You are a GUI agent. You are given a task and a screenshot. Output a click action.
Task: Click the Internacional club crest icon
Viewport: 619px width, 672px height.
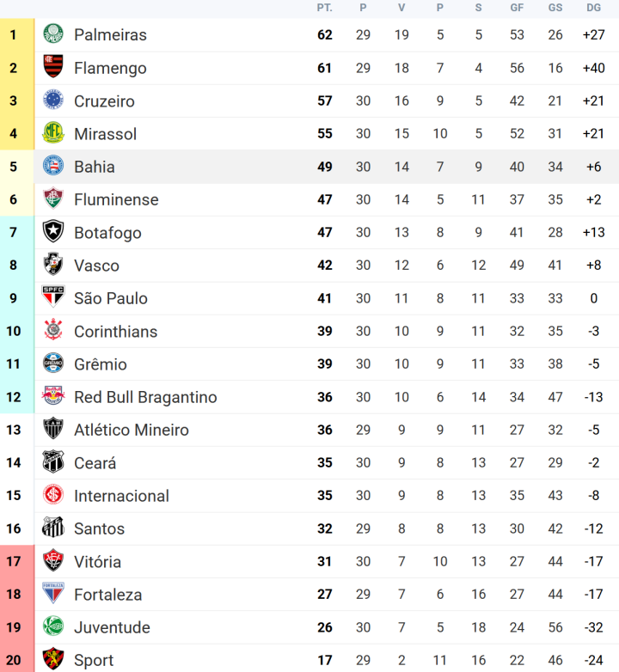click(53, 496)
